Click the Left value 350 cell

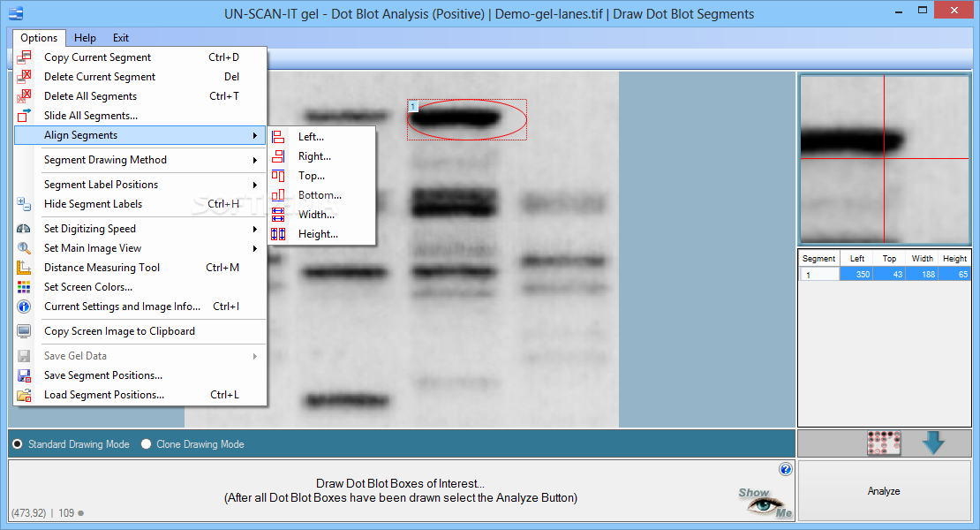coord(857,275)
